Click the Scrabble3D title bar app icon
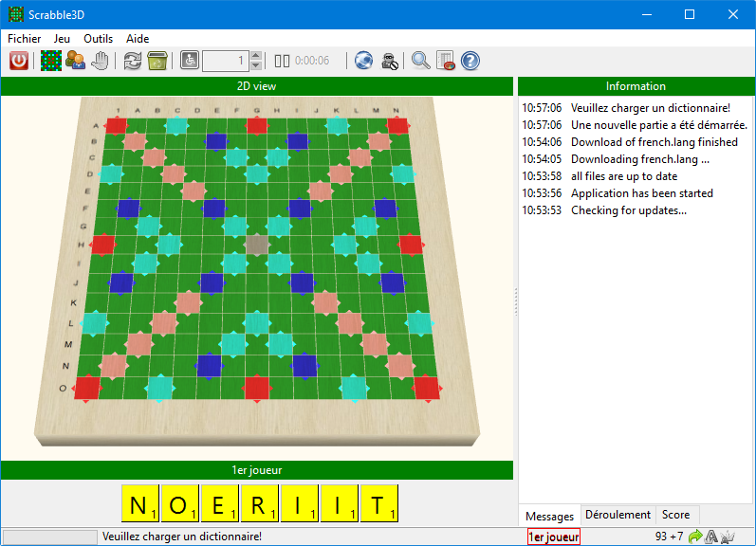Viewport: 756px width, 546px height. point(16,14)
